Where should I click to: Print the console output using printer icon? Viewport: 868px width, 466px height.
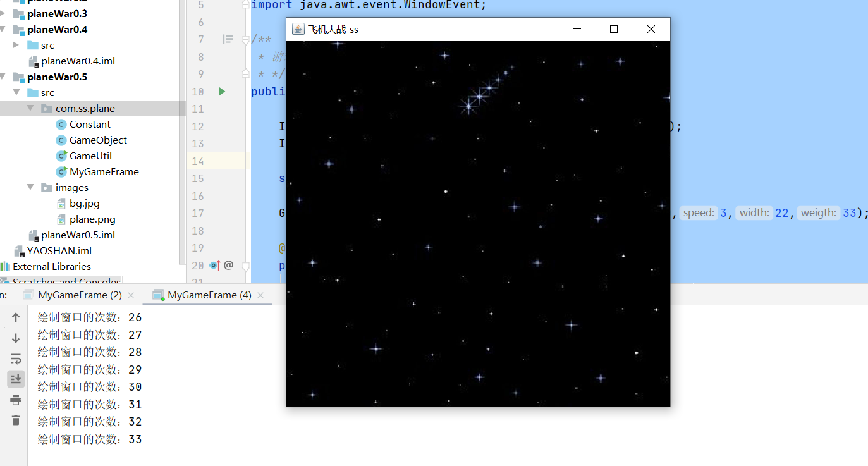tap(16, 400)
